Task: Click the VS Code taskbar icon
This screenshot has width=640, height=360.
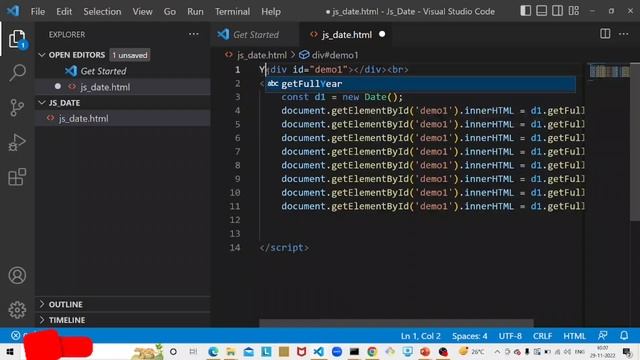Action: point(319,351)
